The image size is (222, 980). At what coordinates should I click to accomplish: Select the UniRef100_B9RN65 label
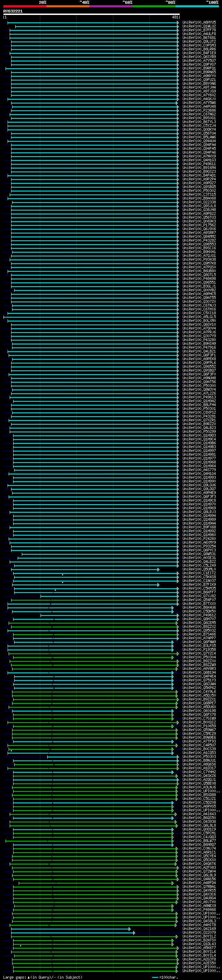(x=199, y=72)
